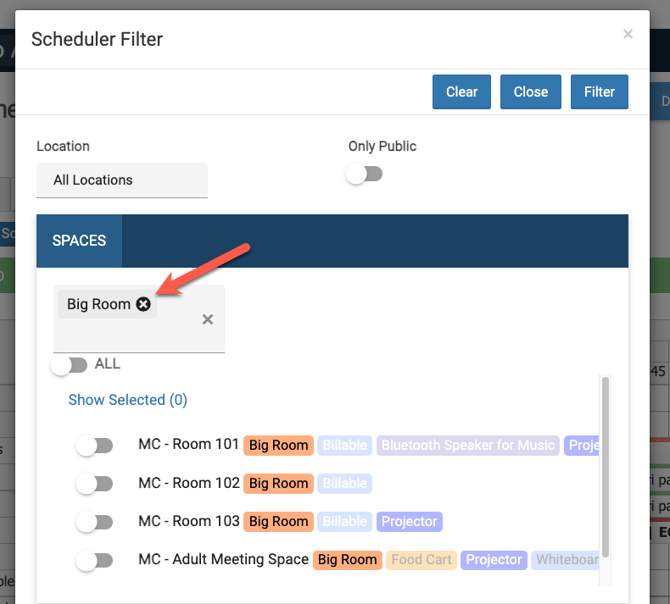The height and width of the screenshot is (604, 670).
Task: Close the Scheduler Filter dialog with X
Action: point(628,34)
